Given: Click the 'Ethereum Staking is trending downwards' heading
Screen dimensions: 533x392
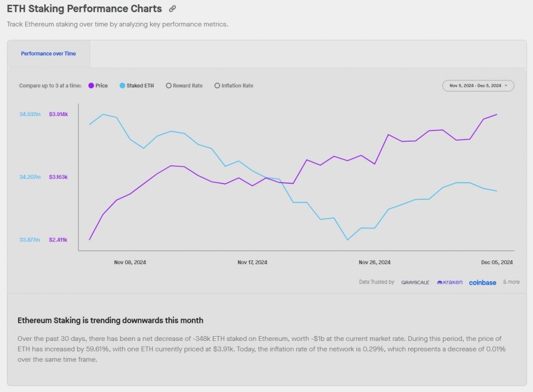Looking at the screenshot, I should [110, 321].
